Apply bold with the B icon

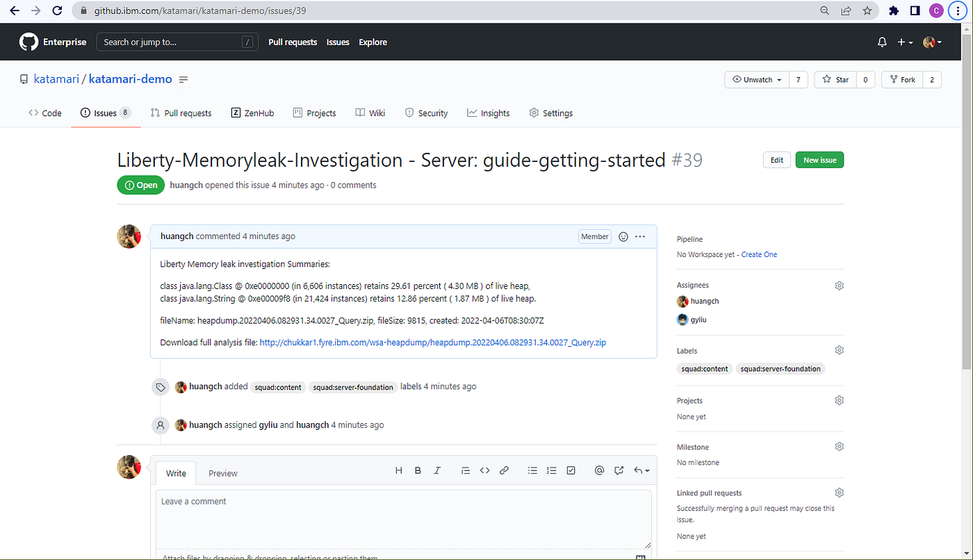(418, 470)
